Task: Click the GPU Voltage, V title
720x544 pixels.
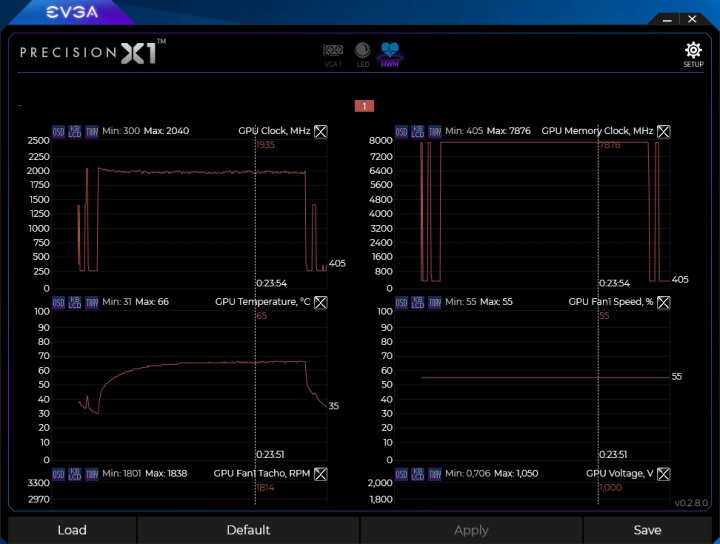Action: tap(619, 473)
